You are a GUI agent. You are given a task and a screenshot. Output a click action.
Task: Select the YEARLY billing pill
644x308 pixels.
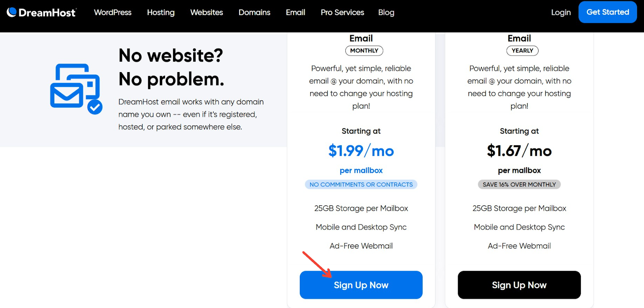pyautogui.click(x=522, y=51)
